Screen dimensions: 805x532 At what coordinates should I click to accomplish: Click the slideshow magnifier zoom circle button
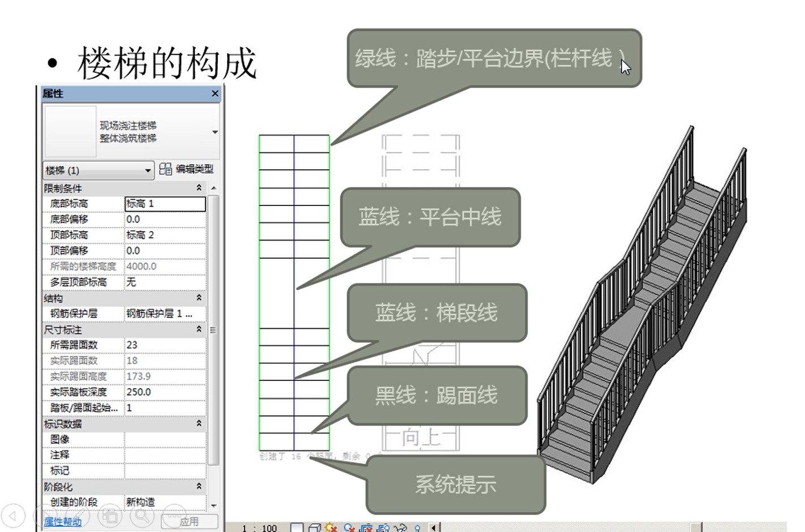click(x=142, y=516)
